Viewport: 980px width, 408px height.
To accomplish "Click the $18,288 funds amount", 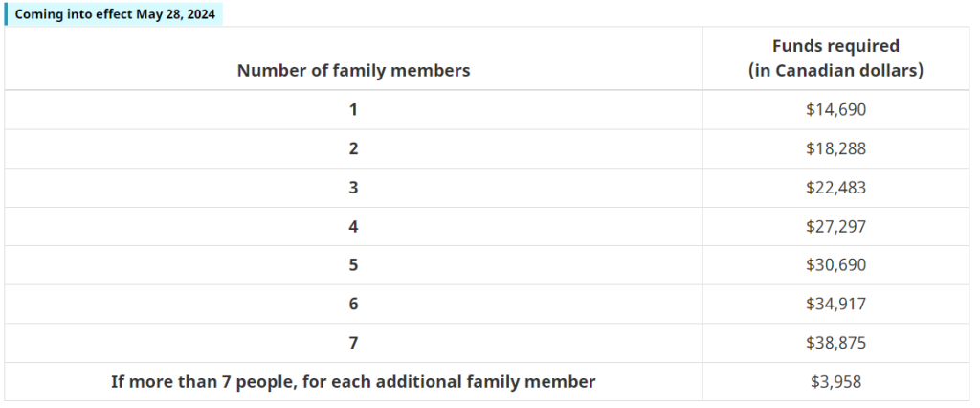I will pyautogui.click(x=835, y=149).
